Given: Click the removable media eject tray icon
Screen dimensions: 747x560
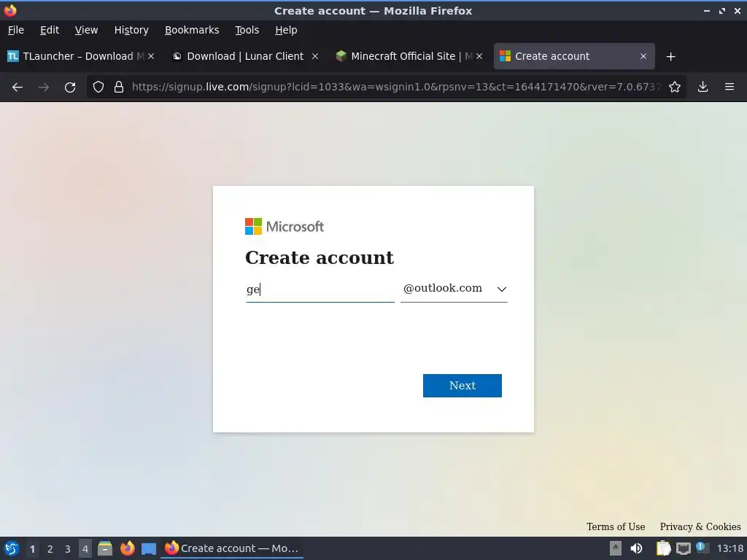Looking at the screenshot, I should click(616, 548).
